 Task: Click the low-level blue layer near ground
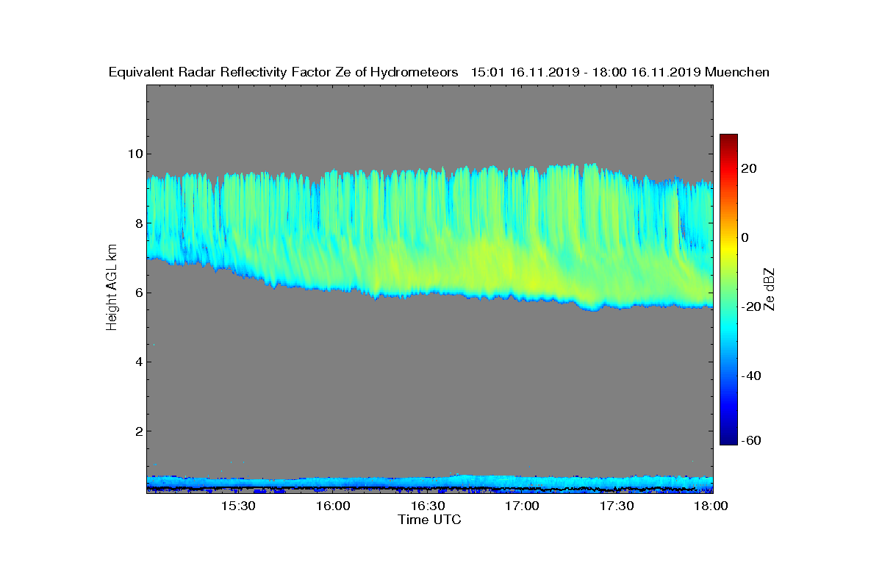point(430,483)
